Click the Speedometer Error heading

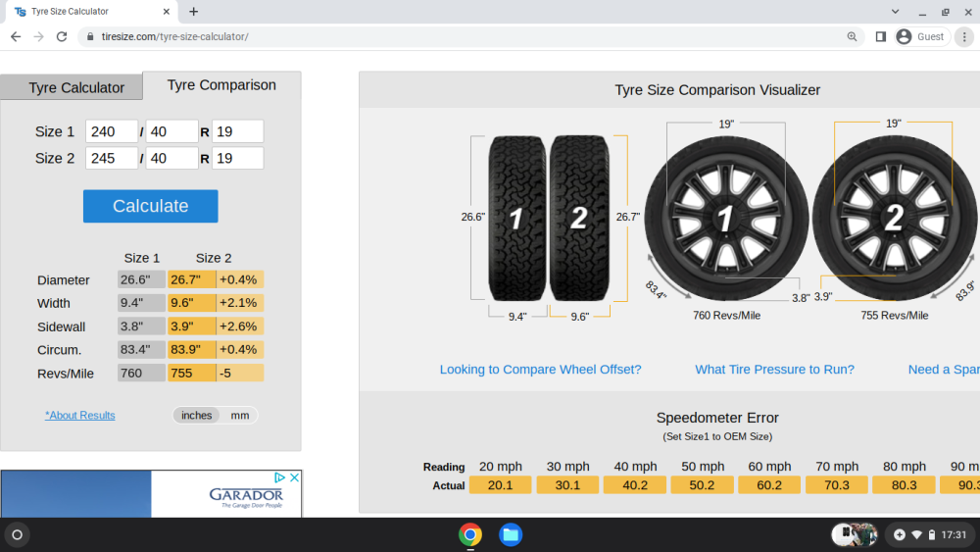click(x=717, y=418)
